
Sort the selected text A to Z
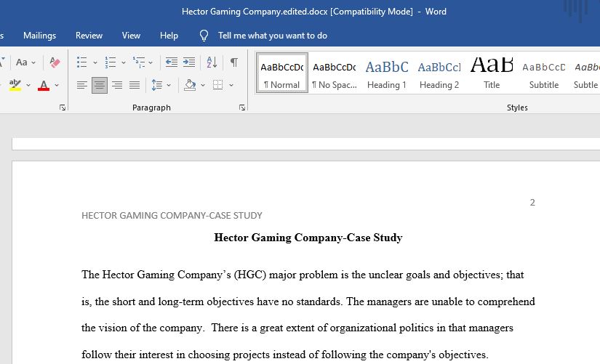(x=212, y=62)
